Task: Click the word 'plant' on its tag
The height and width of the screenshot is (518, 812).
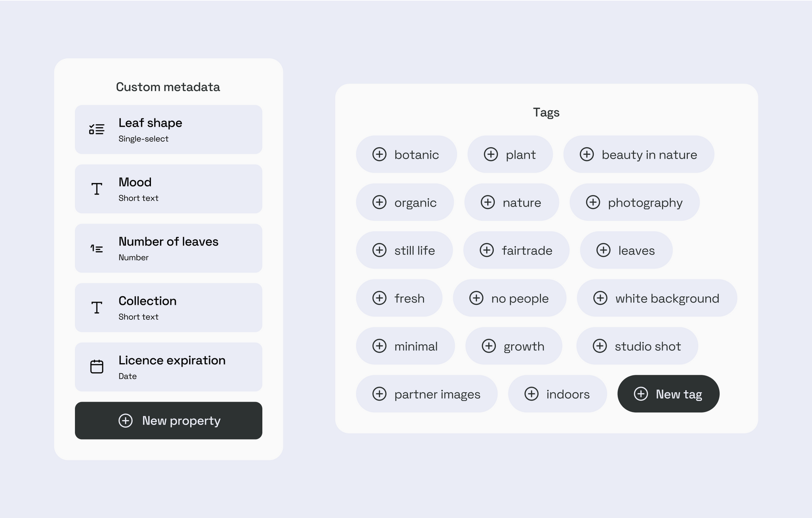Action: coord(521,155)
